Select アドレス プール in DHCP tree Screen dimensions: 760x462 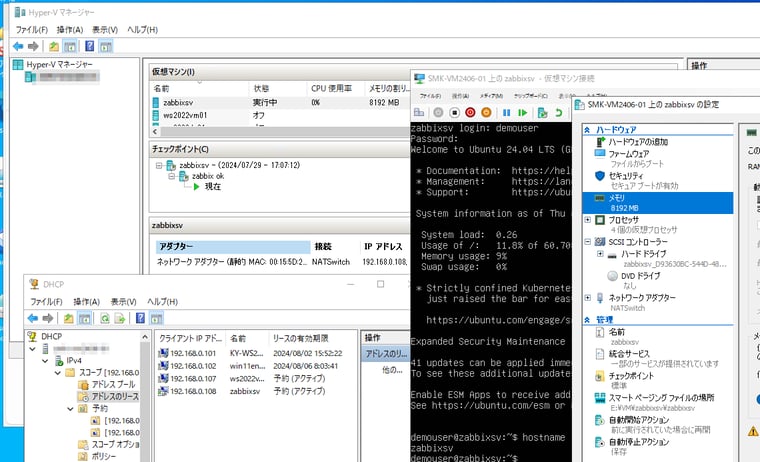pyautogui.click(x=113, y=384)
